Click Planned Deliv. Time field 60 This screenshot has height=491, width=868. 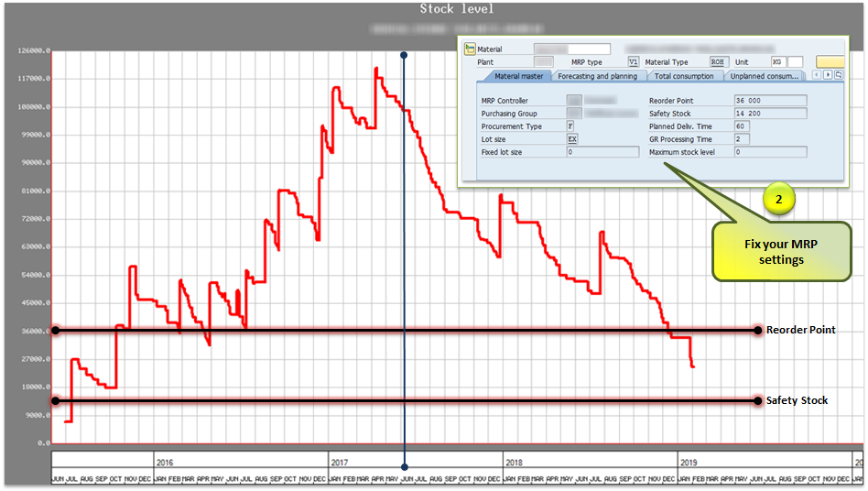pos(742,126)
